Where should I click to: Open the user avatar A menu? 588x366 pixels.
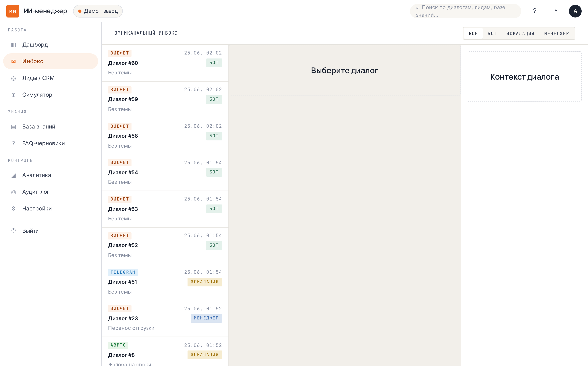coord(575,11)
